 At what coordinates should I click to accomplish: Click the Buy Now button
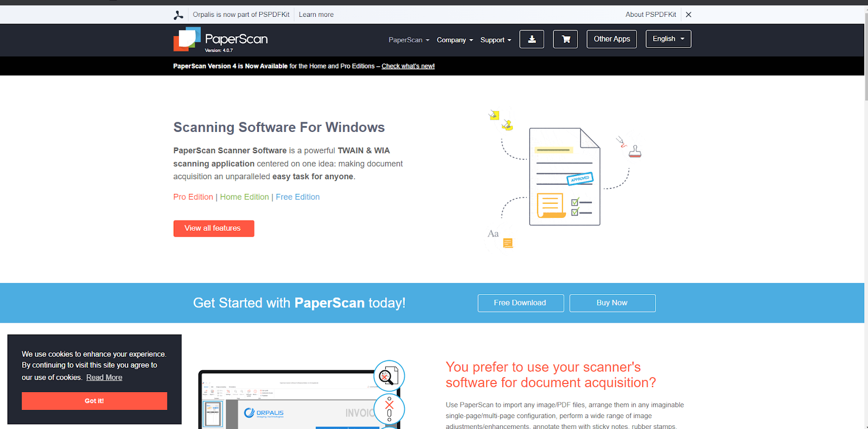(612, 303)
